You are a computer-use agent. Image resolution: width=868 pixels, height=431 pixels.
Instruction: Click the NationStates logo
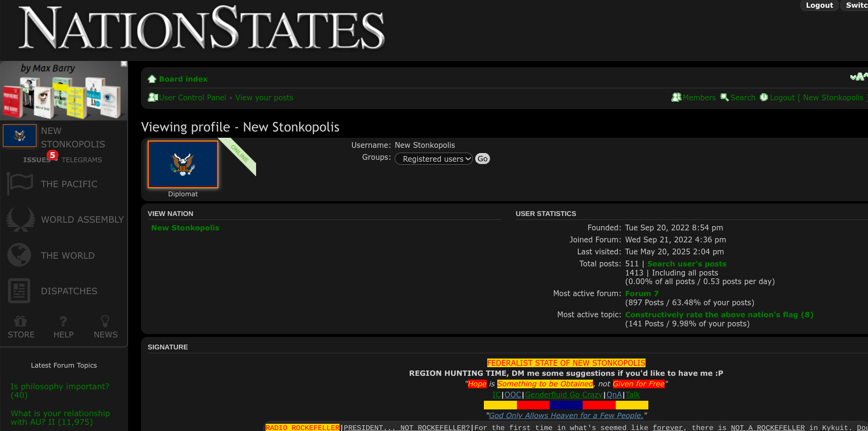click(201, 28)
